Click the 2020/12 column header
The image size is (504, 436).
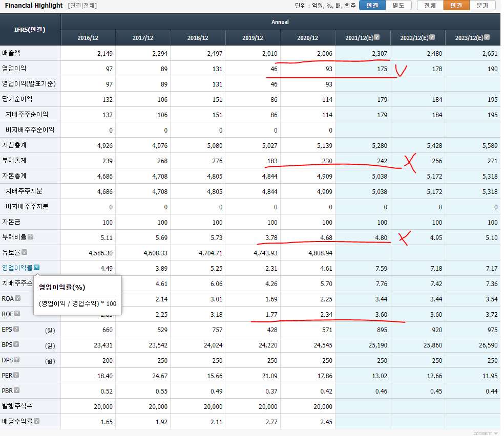point(308,38)
